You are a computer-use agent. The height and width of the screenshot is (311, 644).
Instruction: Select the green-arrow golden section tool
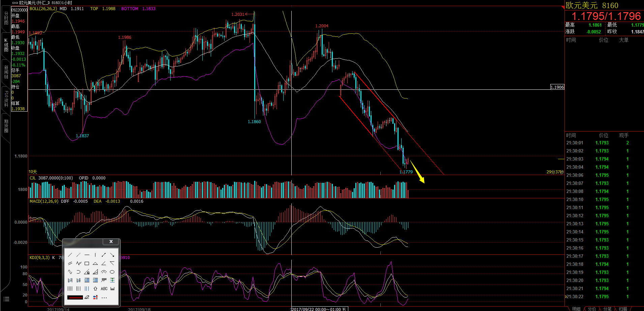(x=112, y=280)
